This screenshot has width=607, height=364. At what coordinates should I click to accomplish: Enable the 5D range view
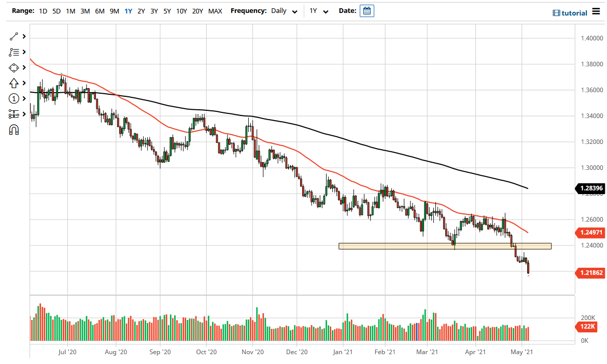pyautogui.click(x=56, y=10)
